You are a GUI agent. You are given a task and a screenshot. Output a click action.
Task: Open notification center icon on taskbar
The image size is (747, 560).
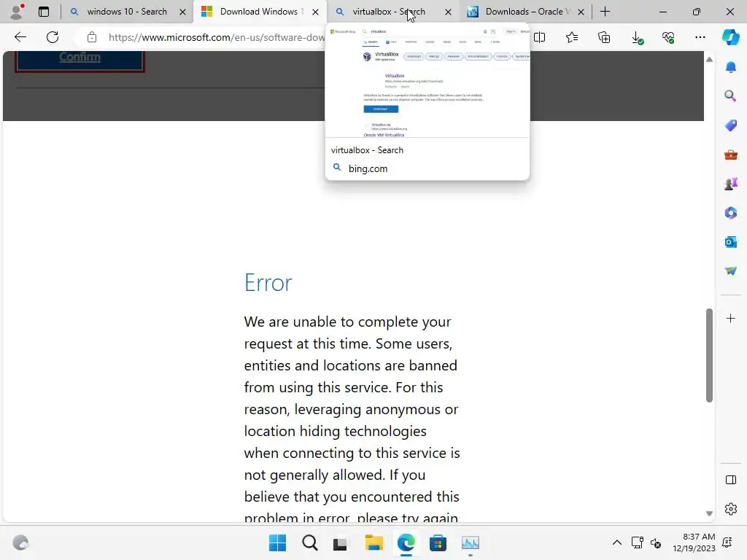(x=727, y=542)
